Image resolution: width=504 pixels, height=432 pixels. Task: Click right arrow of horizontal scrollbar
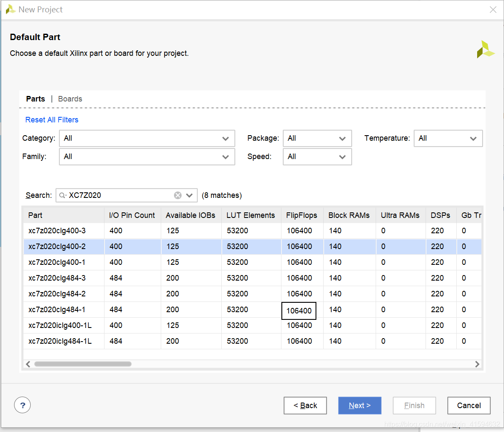coord(477,364)
